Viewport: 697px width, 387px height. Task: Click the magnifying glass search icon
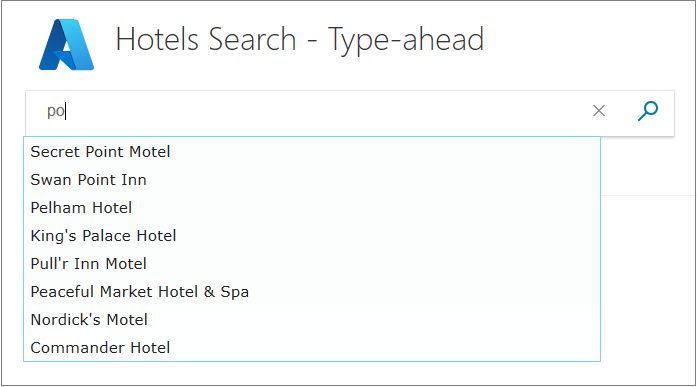648,111
